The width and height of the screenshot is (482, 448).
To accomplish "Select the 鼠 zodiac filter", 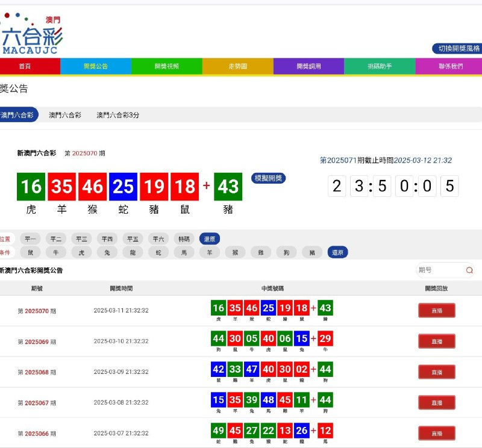I will pos(30,252).
